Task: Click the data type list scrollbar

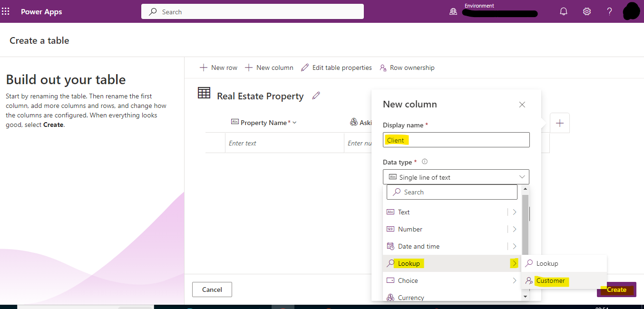Action: point(525,225)
